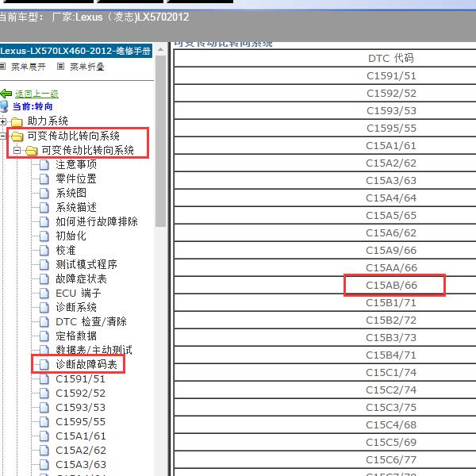Click C15C4/68 cell in DTC table
Viewport: 476px width, 476px height.
coord(391,424)
